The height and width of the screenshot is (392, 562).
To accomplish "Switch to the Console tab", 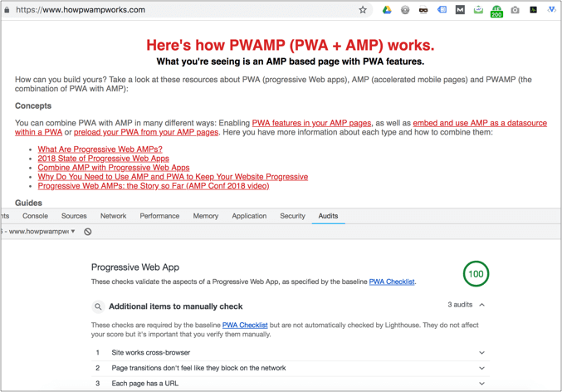I will click(35, 216).
